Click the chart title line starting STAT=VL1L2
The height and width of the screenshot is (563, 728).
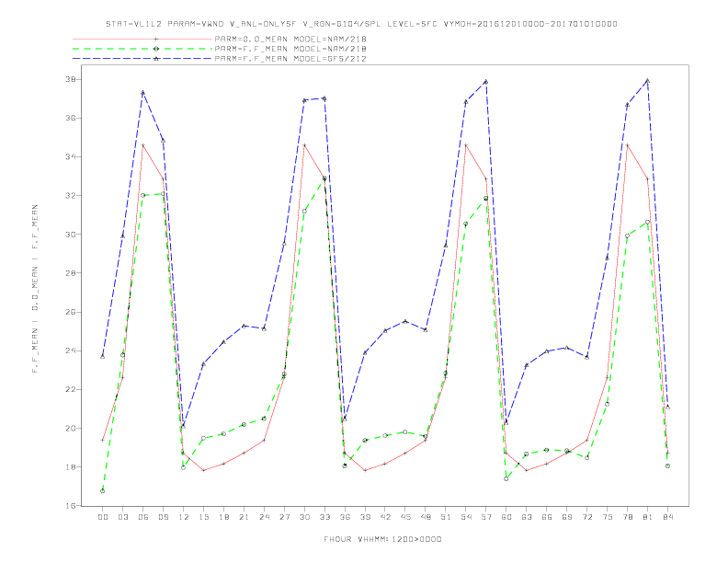point(361,24)
